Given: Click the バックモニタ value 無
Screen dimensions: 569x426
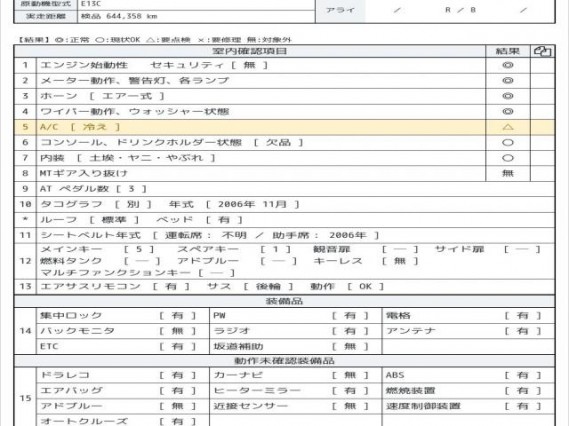Looking at the screenshot, I should click(x=177, y=331).
